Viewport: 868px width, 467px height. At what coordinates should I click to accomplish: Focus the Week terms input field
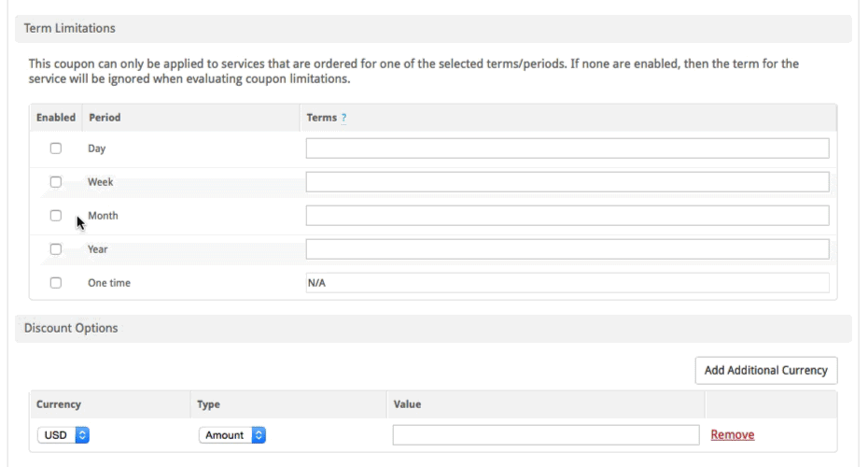pos(567,182)
